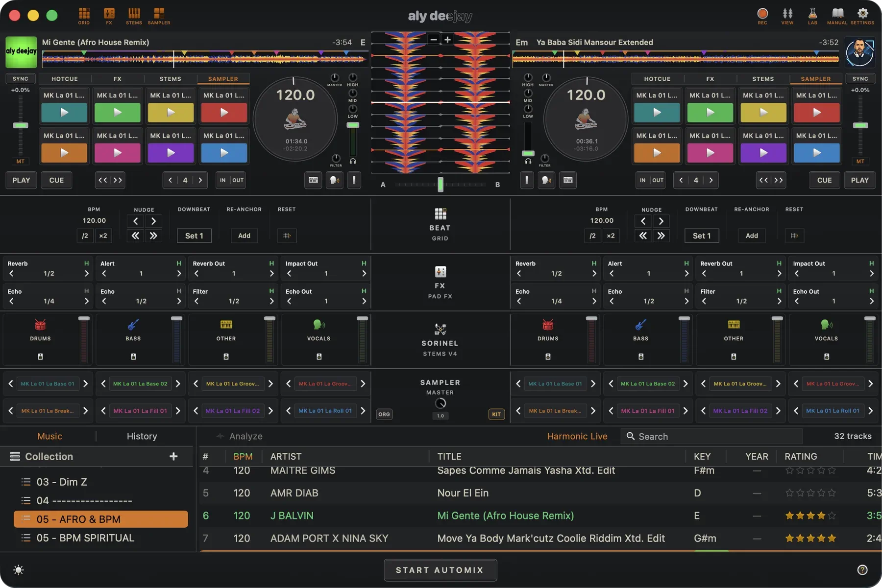The height and width of the screenshot is (588, 882).
Task: Open SETTINGS gear icon
Action: [862, 16]
